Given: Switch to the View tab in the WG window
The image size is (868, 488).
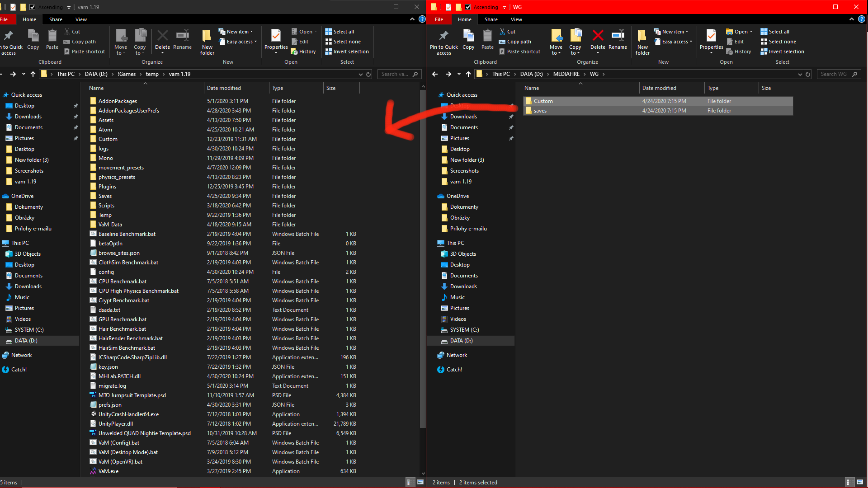Looking at the screenshot, I should point(516,19).
